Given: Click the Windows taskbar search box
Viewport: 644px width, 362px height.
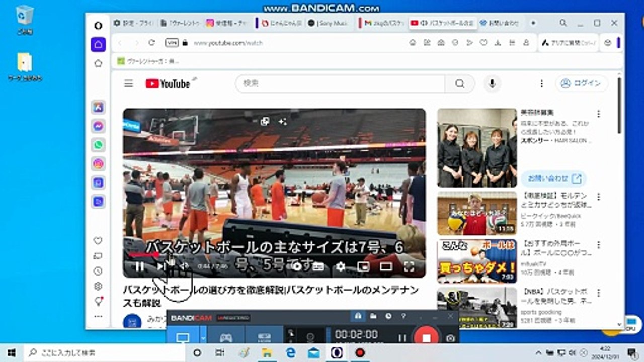Looking at the screenshot, I should (104, 352).
